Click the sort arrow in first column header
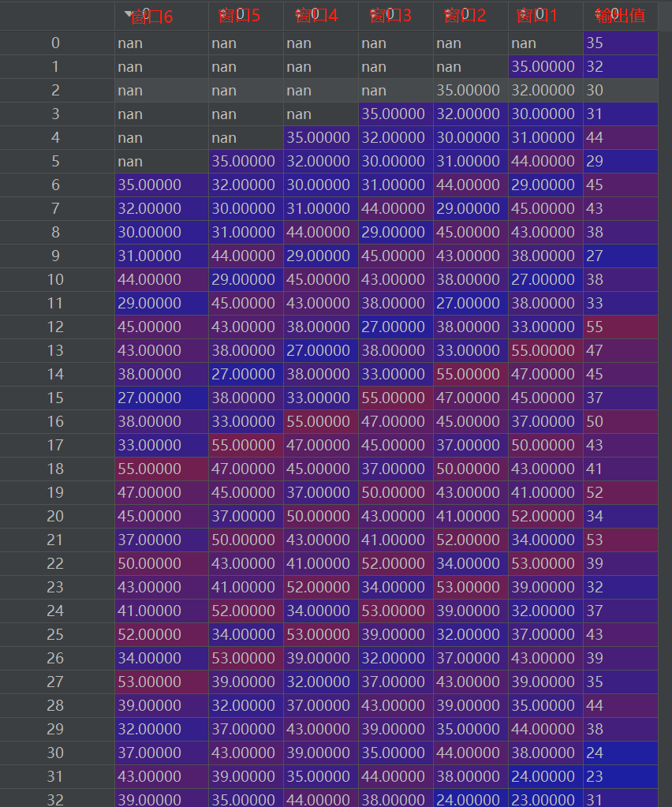The width and height of the screenshot is (672, 807). 129,14
